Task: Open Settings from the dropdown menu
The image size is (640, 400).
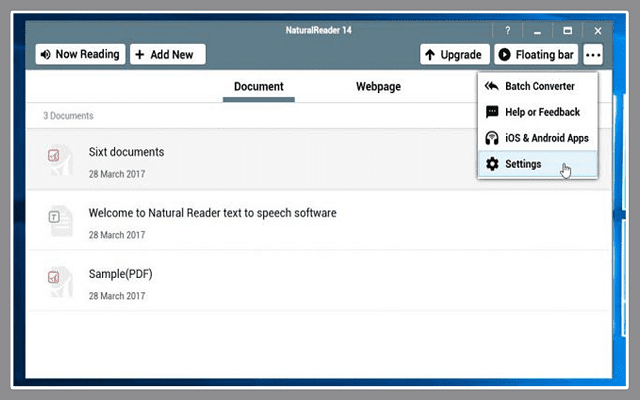Action: click(x=523, y=164)
